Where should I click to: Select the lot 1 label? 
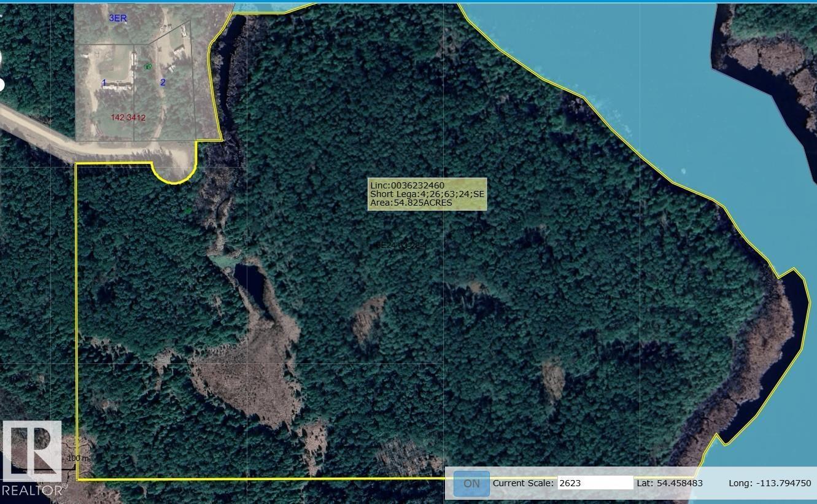[104, 83]
